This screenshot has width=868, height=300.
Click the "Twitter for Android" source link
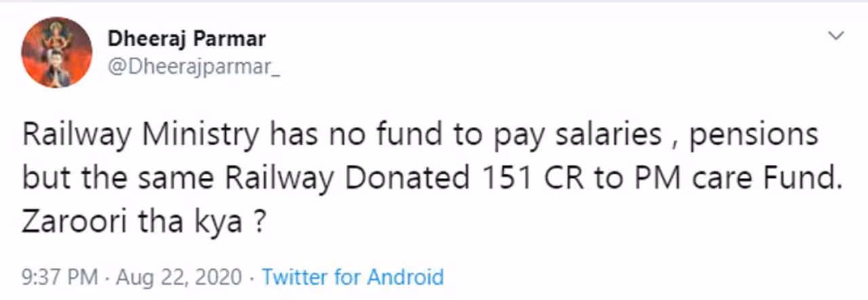353,277
